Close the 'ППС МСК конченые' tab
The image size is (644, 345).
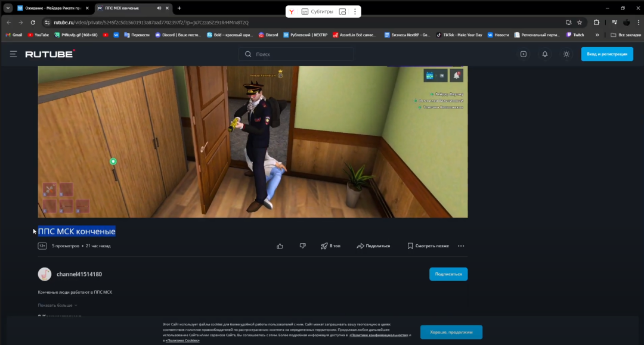[x=167, y=8]
